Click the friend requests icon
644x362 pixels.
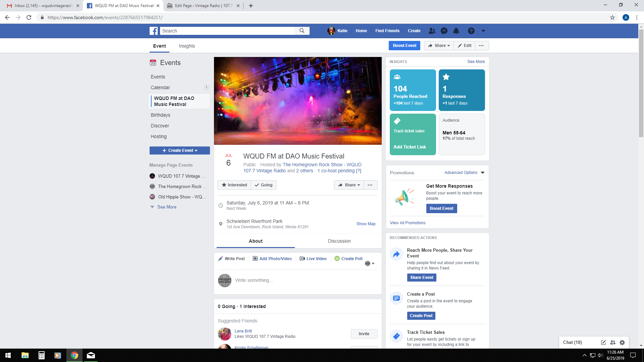tap(432, 31)
